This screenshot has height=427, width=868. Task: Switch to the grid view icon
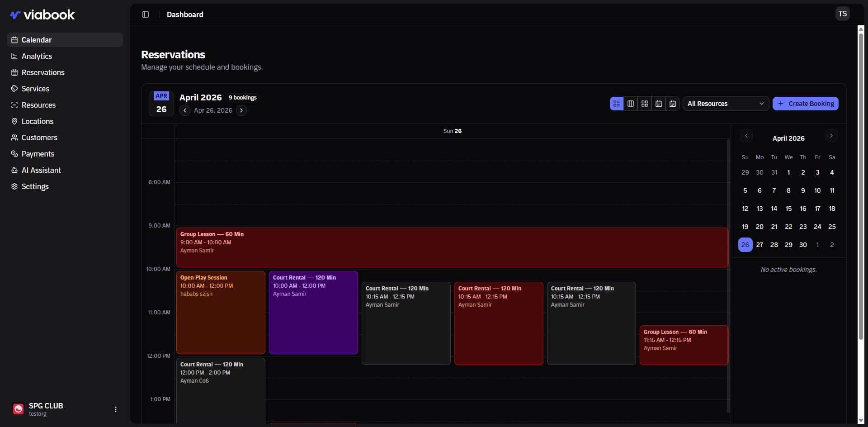point(645,104)
